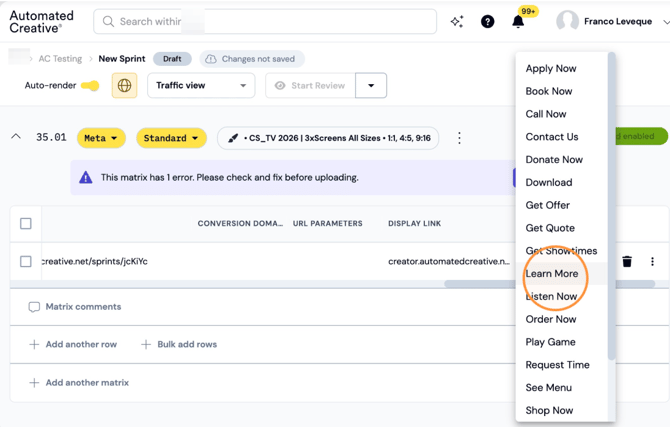Tick the checkbox for the jcKiYc row
The height and width of the screenshot is (427, 670).
pos(26,261)
